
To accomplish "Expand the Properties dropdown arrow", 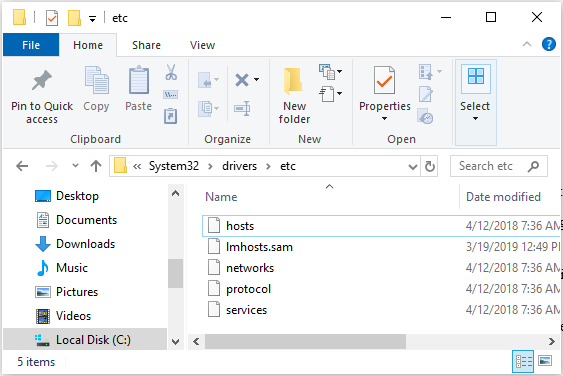I will click(384, 119).
